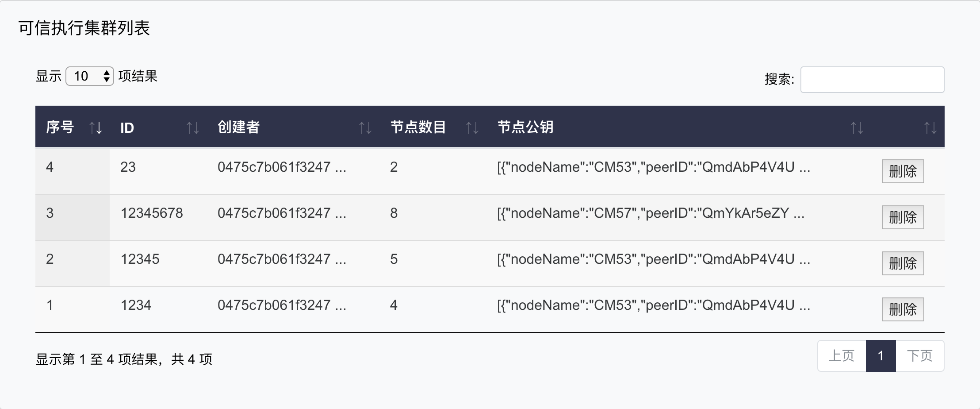This screenshot has height=409, width=980.
Task: Click sort arrows next to ID header
Action: [192, 128]
